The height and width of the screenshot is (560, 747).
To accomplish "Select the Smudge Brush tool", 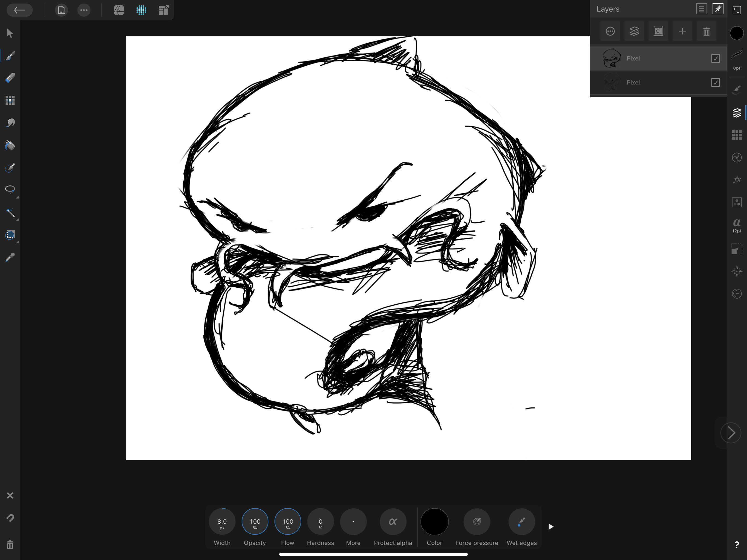I will 10,123.
